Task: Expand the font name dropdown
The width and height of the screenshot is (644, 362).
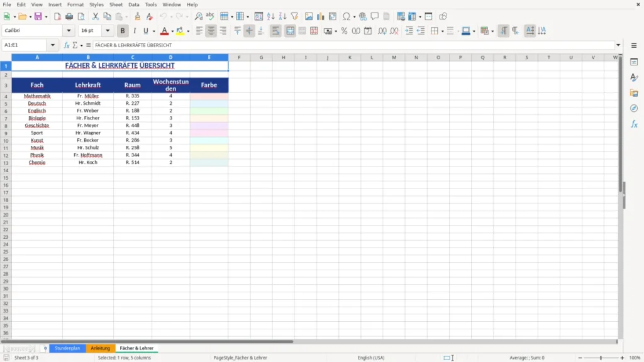Action: 69,30
